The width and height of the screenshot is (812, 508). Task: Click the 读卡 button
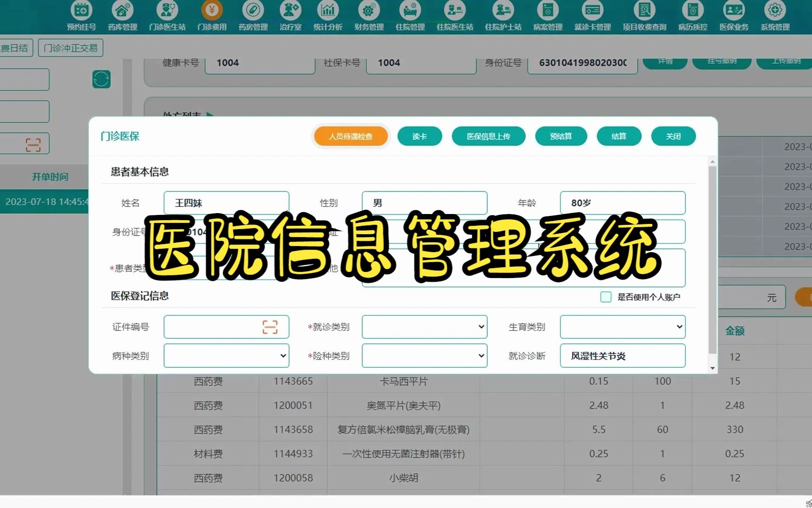point(420,136)
